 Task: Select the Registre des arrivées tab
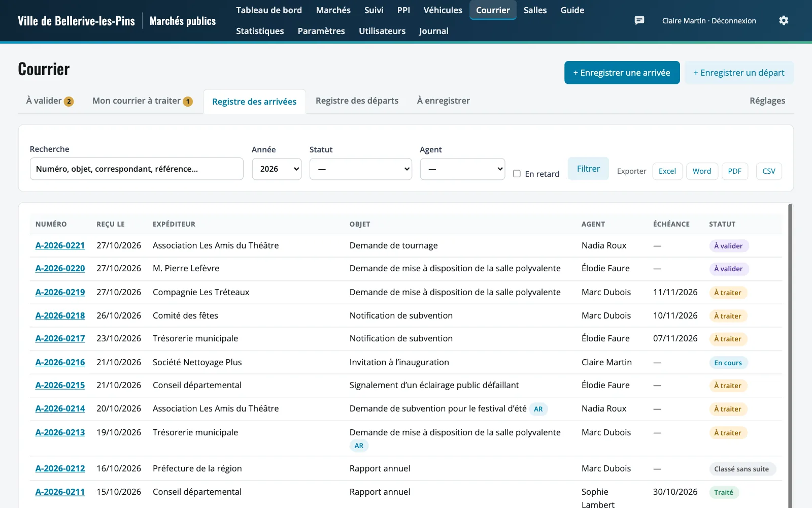click(254, 102)
